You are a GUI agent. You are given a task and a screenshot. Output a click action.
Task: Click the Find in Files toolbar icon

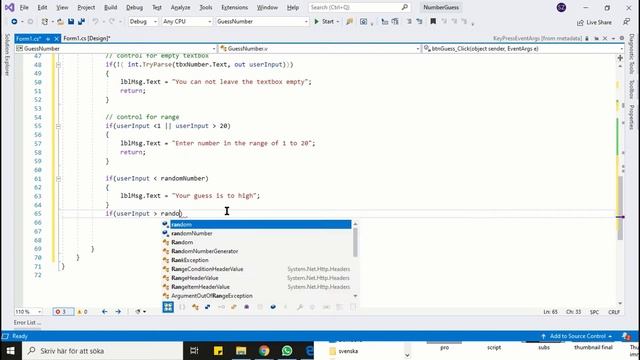click(349, 22)
